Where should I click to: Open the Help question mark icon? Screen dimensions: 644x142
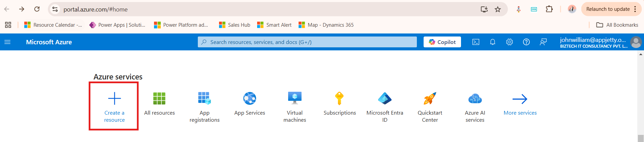coord(526,42)
